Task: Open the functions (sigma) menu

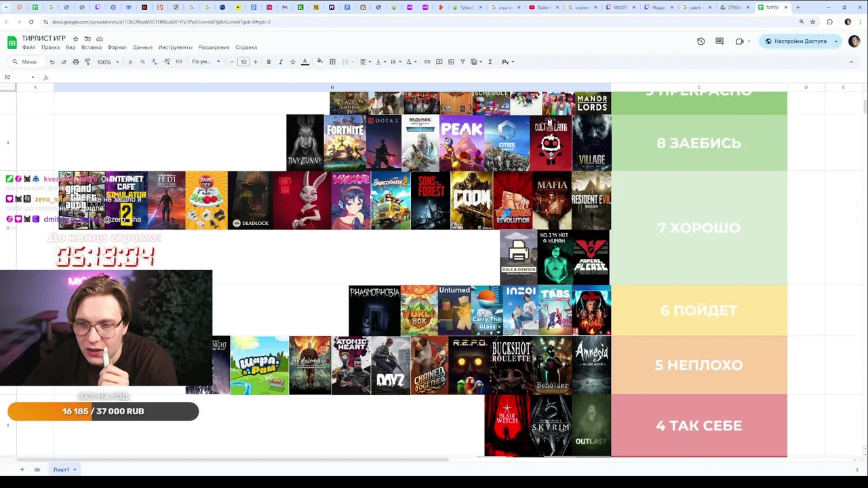Action: [490, 62]
